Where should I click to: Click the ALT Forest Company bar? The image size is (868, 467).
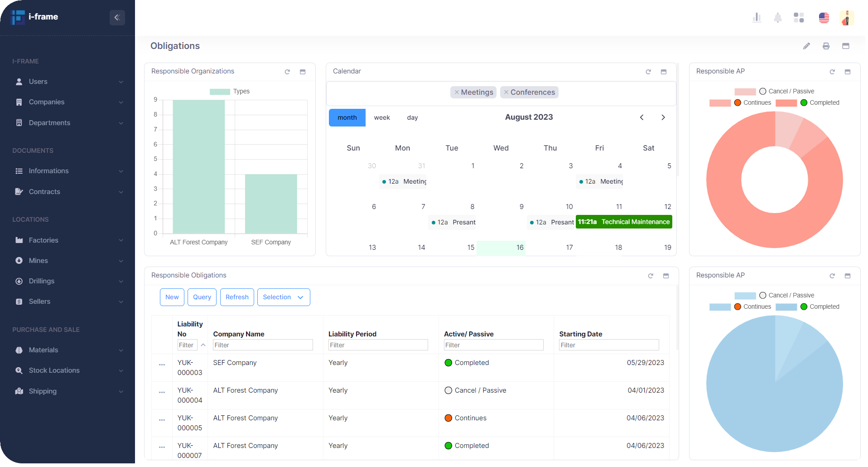point(198,167)
